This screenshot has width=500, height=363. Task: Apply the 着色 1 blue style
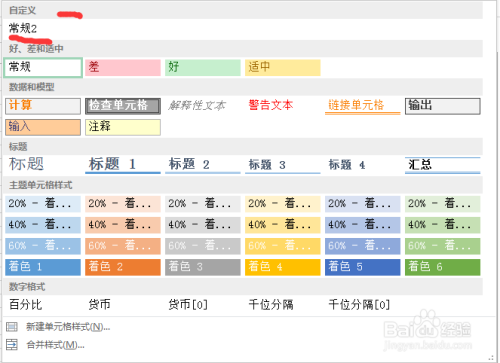[x=43, y=267]
